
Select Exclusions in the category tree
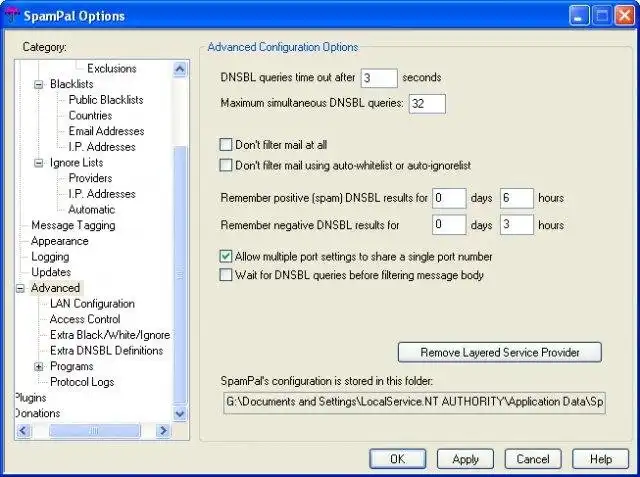pyautogui.click(x=111, y=68)
